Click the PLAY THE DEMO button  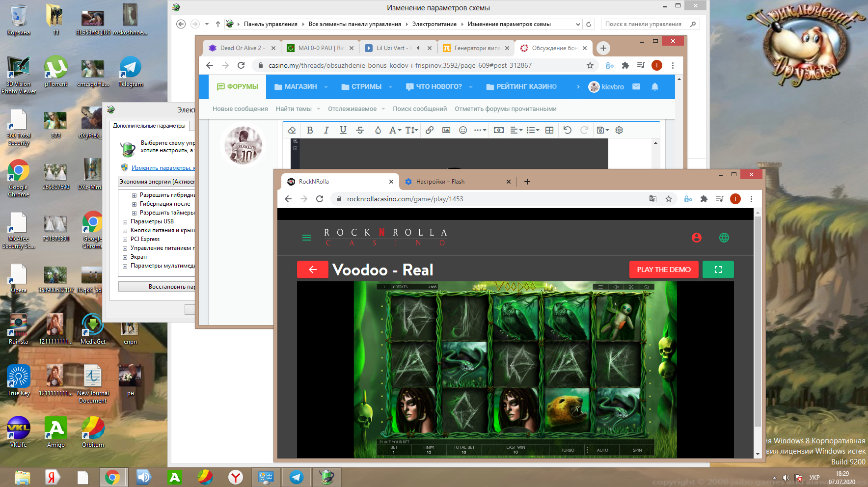pos(664,270)
